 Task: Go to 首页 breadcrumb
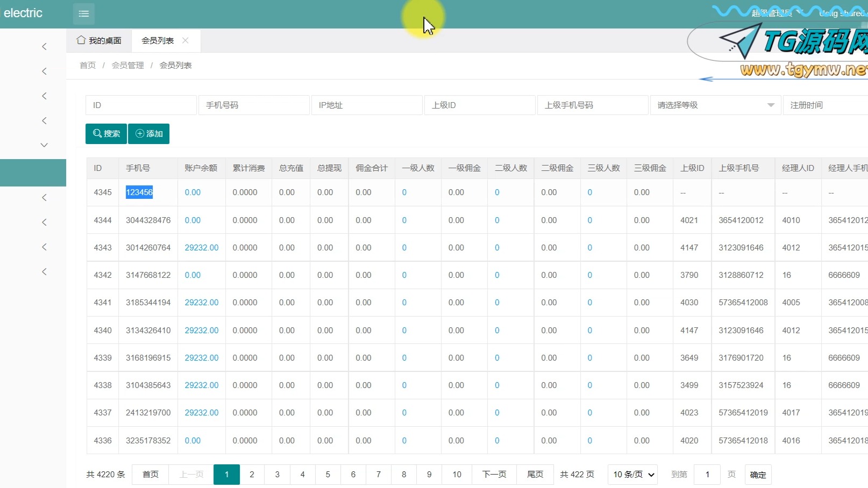(x=88, y=65)
